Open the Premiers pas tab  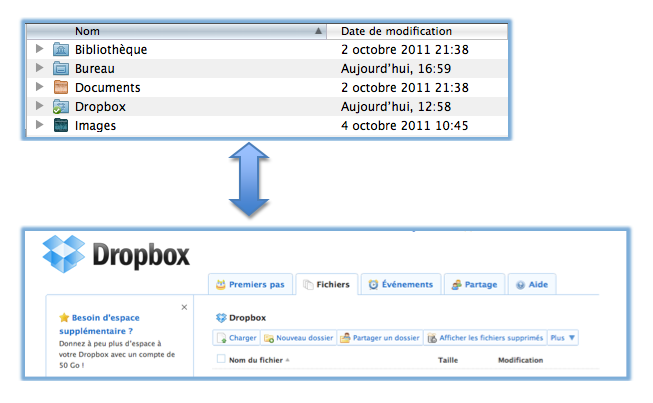250,284
